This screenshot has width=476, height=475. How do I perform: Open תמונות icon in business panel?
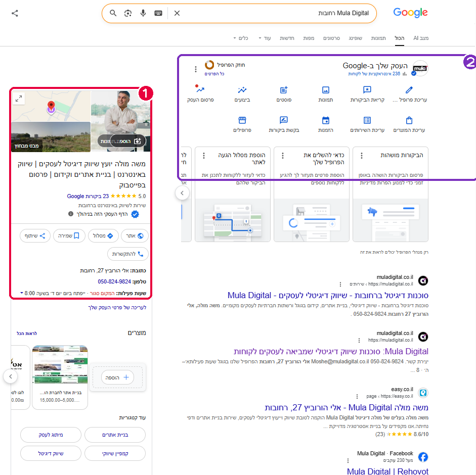(x=325, y=90)
